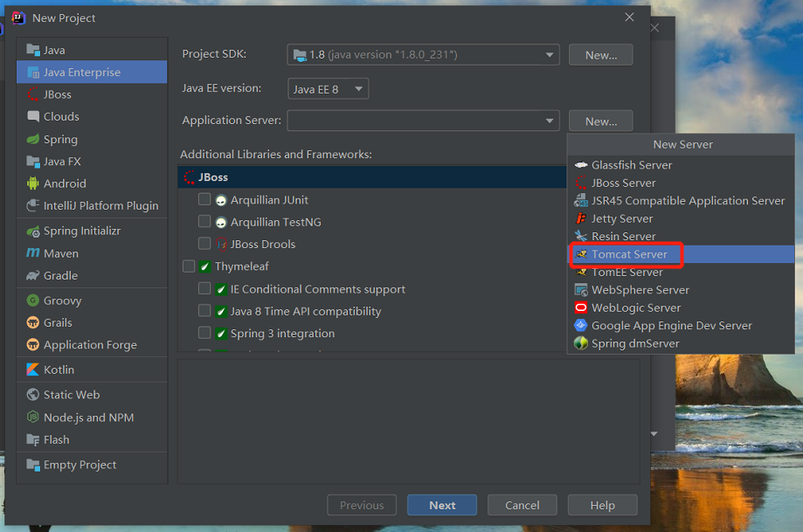Open Help for New Project
This screenshot has width=803, height=532.
click(x=602, y=506)
